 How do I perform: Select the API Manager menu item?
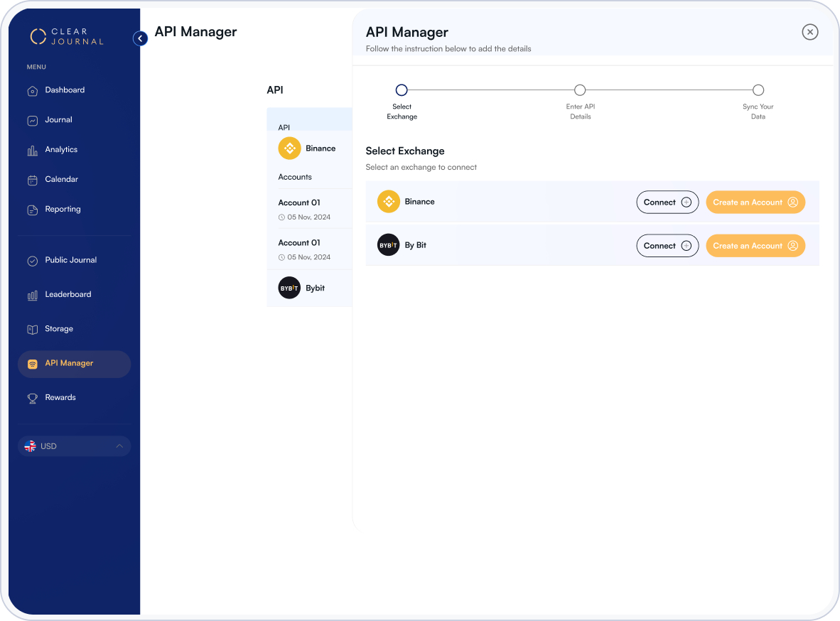click(x=69, y=363)
